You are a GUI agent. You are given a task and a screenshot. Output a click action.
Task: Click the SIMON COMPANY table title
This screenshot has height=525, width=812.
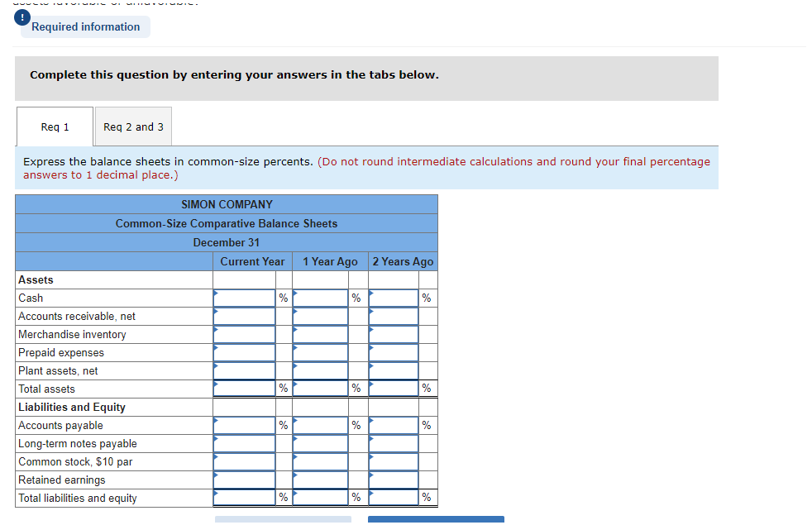(x=227, y=204)
